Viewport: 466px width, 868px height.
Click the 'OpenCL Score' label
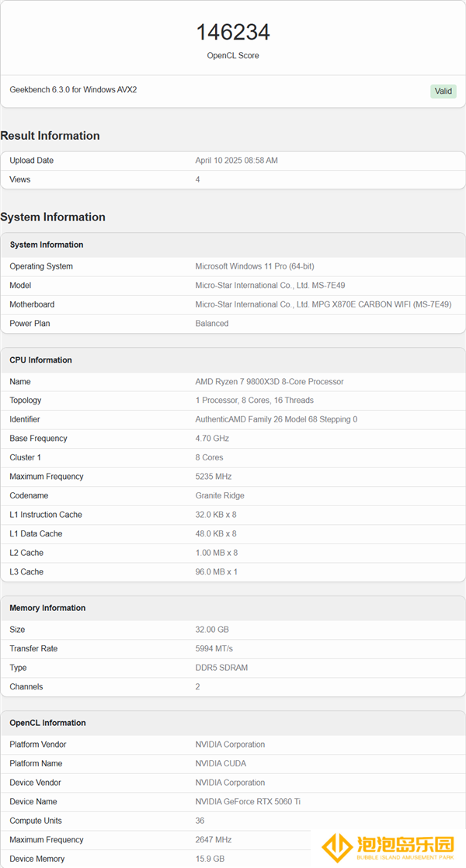click(233, 55)
